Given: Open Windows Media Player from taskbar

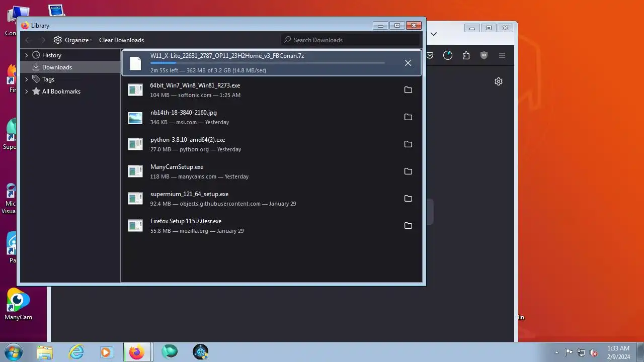Looking at the screenshot, I should [106, 352].
